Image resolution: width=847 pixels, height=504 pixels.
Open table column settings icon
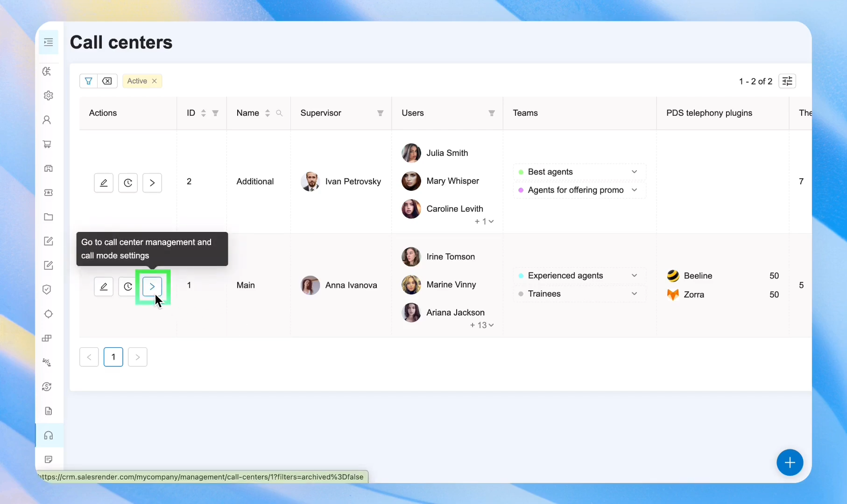pos(787,81)
